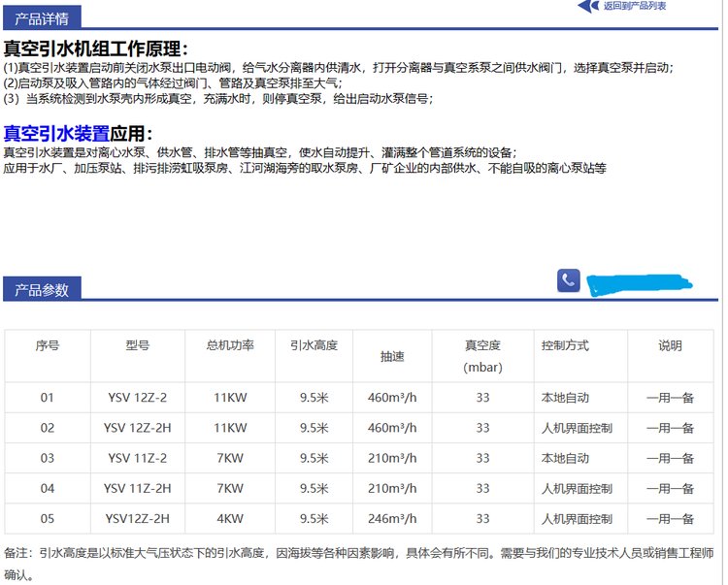Select the 抽速 column header
This screenshot has width=728, height=585.
(392, 356)
